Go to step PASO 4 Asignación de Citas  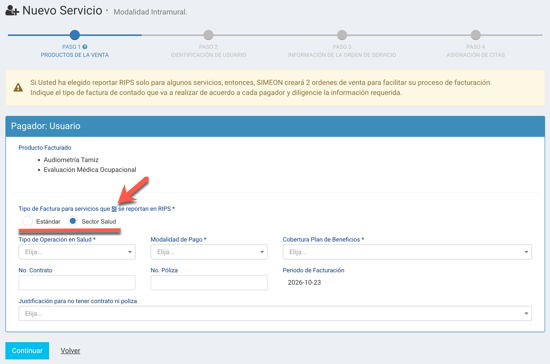pyautogui.click(x=476, y=51)
